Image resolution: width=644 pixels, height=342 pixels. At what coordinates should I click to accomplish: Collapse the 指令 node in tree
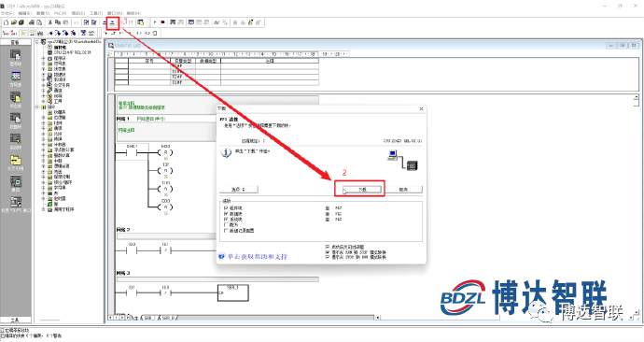(x=37, y=107)
